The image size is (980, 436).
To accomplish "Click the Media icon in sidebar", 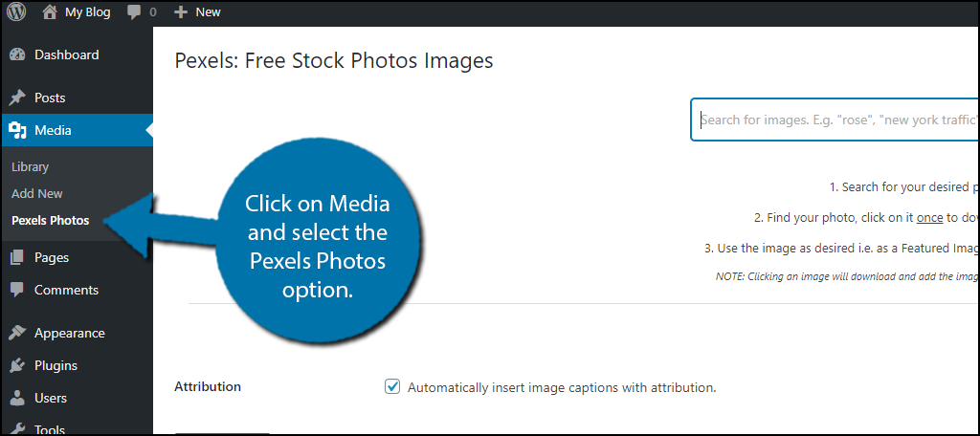I will (x=17, y=131).
